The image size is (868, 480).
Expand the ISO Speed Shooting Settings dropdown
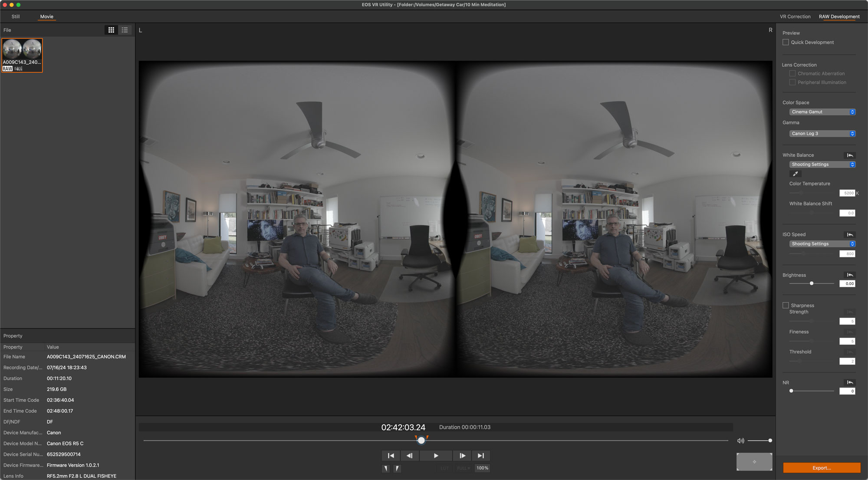822,244
